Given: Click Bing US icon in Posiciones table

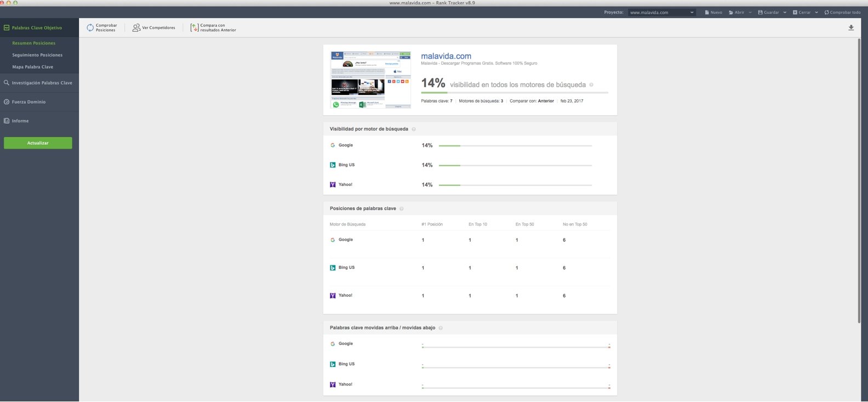Looking at the screenshot, I should [x=333, y=268].
